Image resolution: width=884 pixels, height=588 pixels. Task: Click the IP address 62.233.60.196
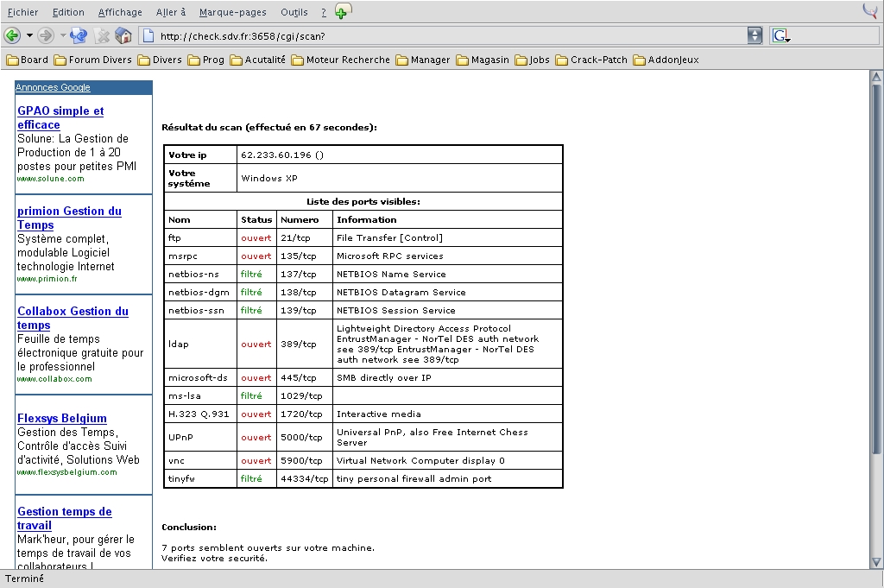click(x=276, y=155)
